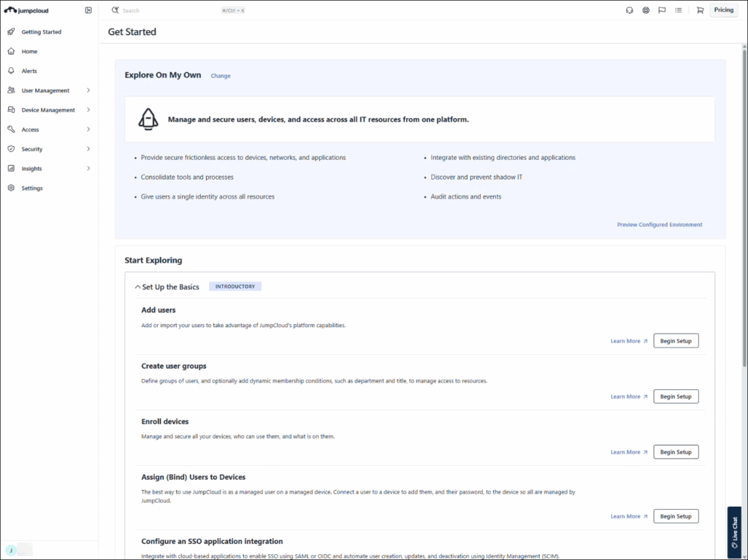Screen dimensions: 748x560
Task: Open Home in the sidebar
Action: point(29,52)
